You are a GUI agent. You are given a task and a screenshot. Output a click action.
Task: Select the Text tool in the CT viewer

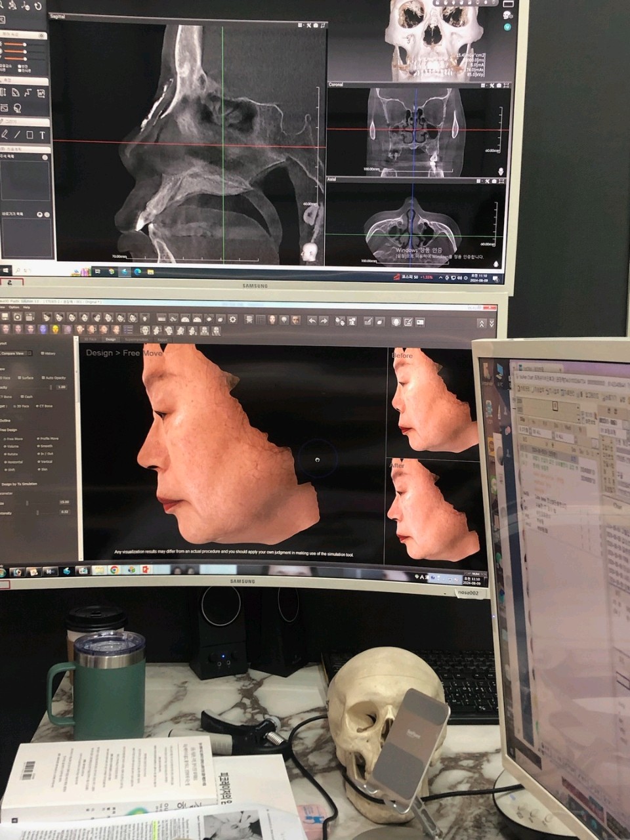click(43, 135)
